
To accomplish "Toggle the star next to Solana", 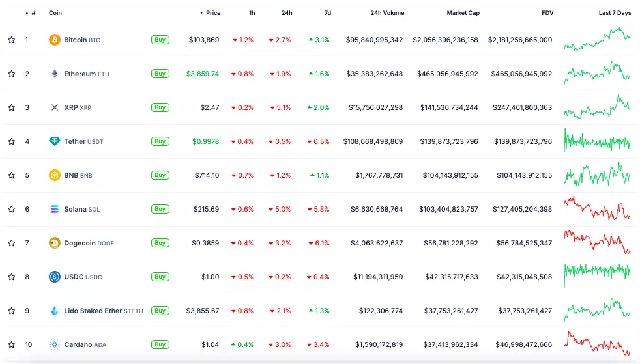I will [11, 209].
